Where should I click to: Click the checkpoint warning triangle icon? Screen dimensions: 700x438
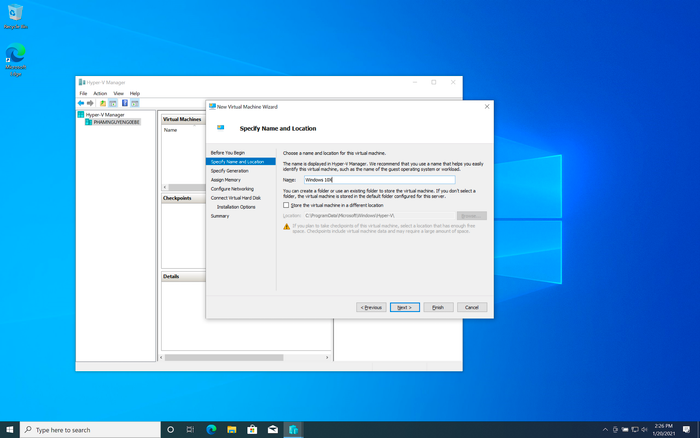pyautogui.click(x=287, y=227)
